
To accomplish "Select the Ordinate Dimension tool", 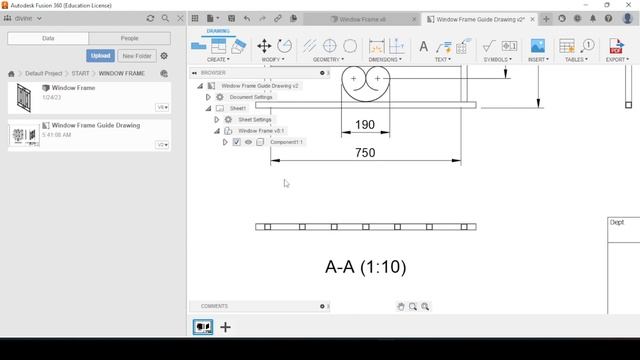I will 396,46.
